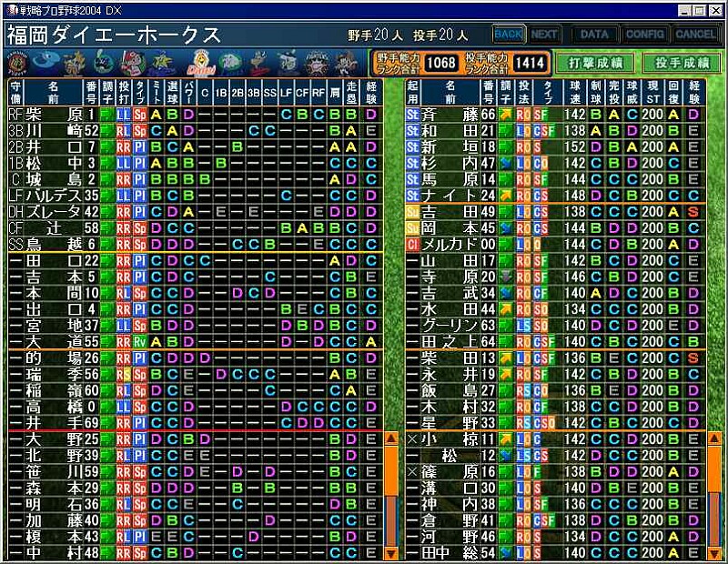Select pitcher row 馬原
728x564 pixels.
point(555,179)
